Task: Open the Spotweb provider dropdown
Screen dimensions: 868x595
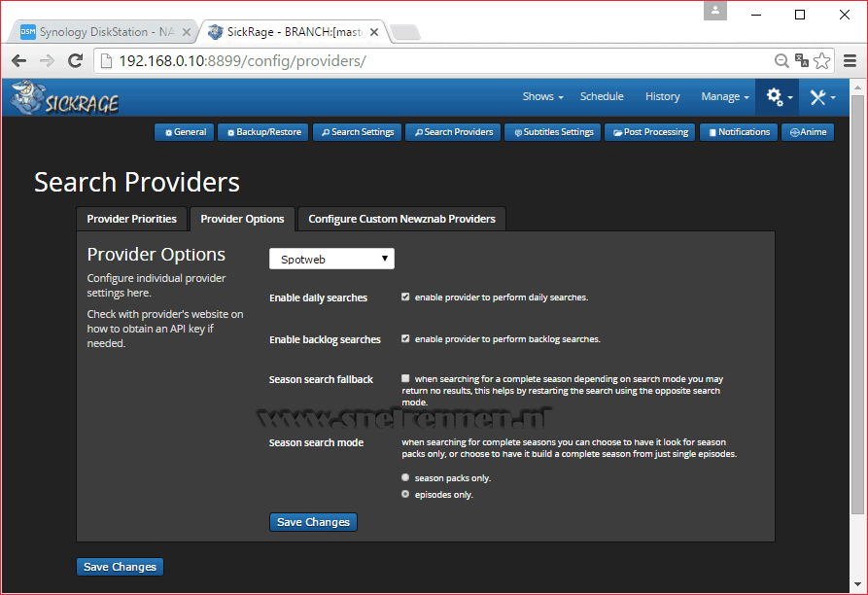Action: click(331, 259)
